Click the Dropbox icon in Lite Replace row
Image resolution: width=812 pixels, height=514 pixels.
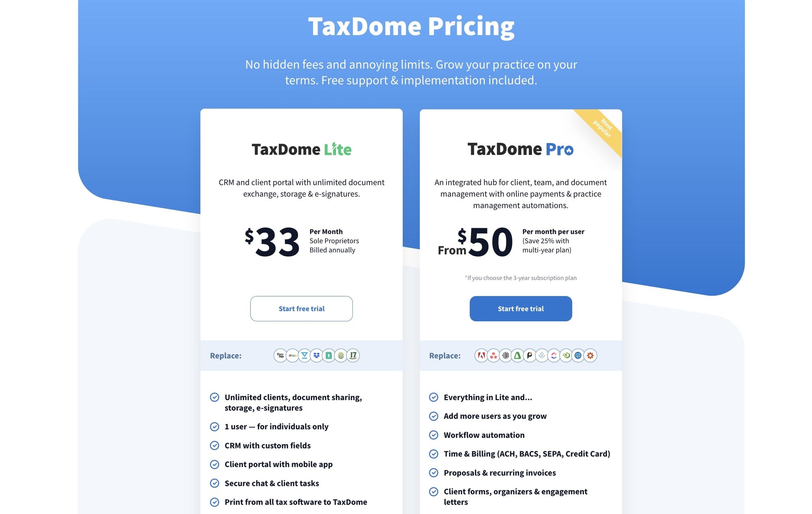click(x=317, y=355)
